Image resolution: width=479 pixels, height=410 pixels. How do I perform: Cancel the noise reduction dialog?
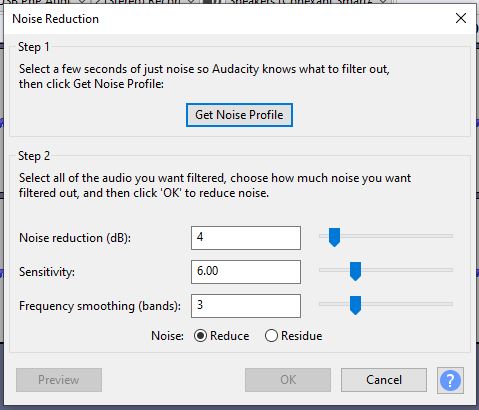click(384, 380)
